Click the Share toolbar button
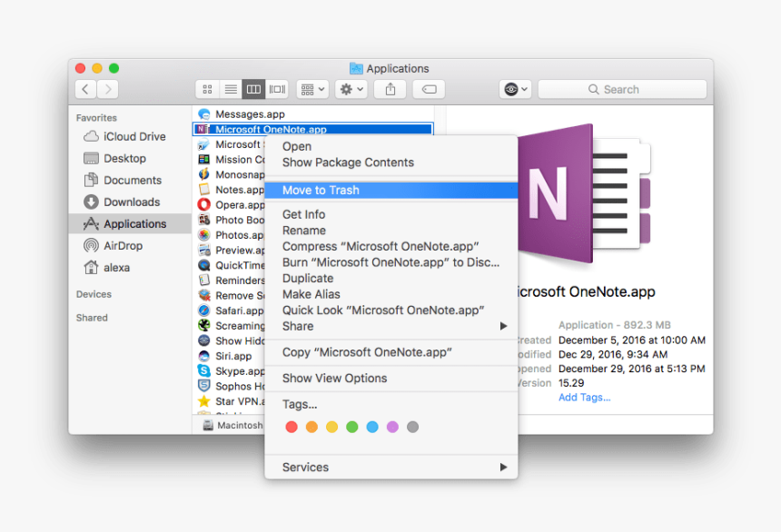781x532 pixels. [x=390, y=89]
